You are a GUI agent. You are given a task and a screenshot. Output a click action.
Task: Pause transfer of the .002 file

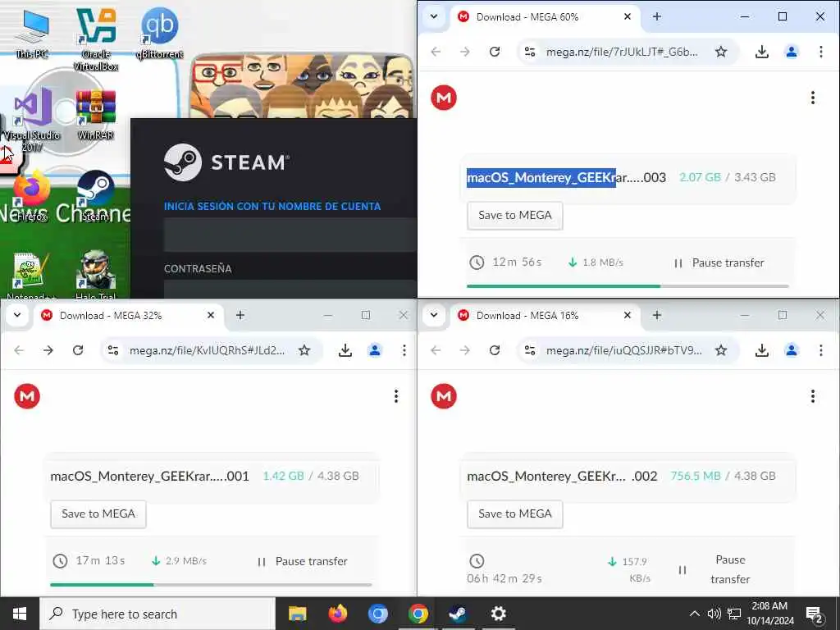click(x=714, y=569)
